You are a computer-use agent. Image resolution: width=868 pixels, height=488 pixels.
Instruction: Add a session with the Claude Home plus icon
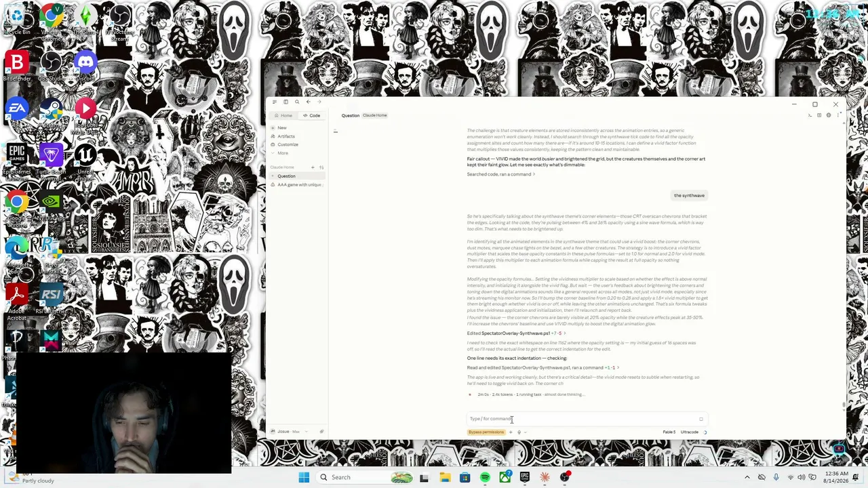point(313,167)
